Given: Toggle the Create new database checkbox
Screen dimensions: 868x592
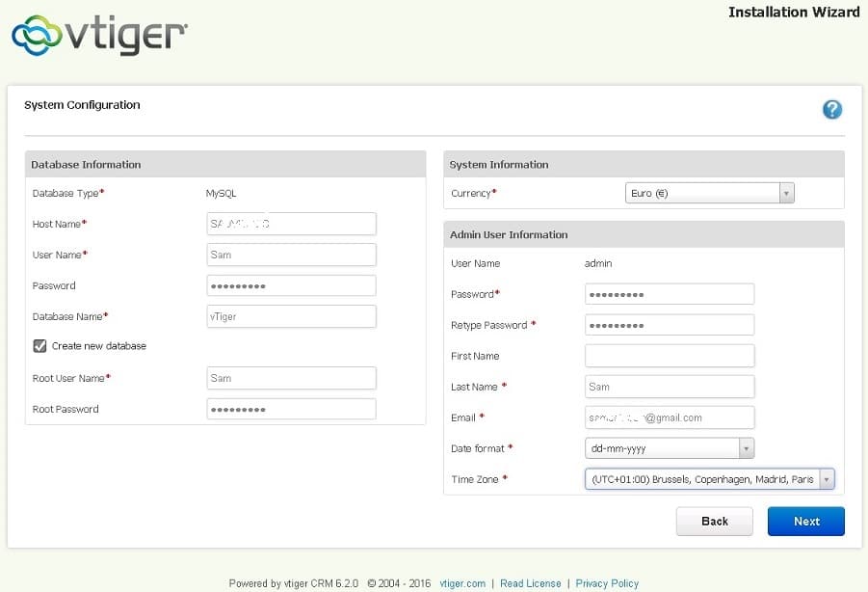Looking at the screenshot, I should tap(39, 346).
